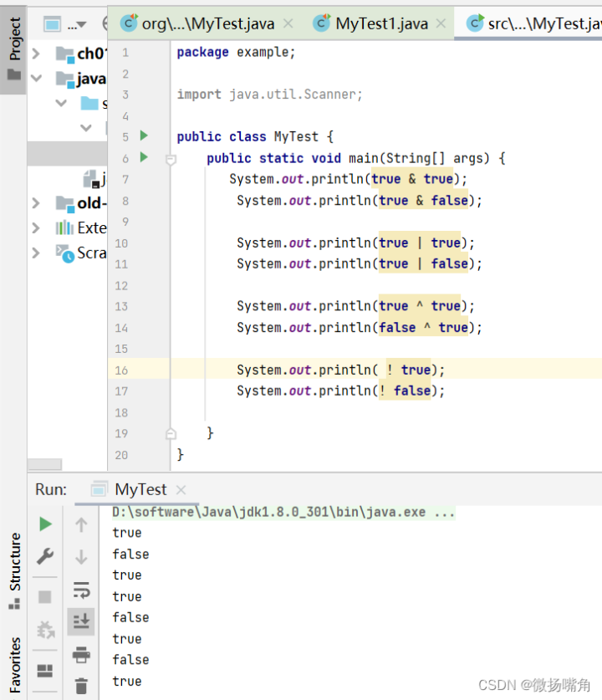
Task: Click '! false' expression on line 17
Action: [405, 391]
